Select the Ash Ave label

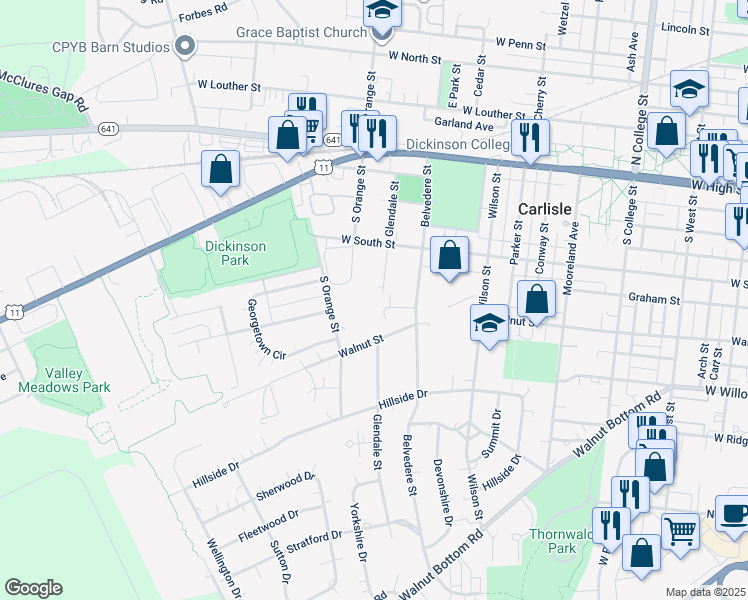click(632, 52)
